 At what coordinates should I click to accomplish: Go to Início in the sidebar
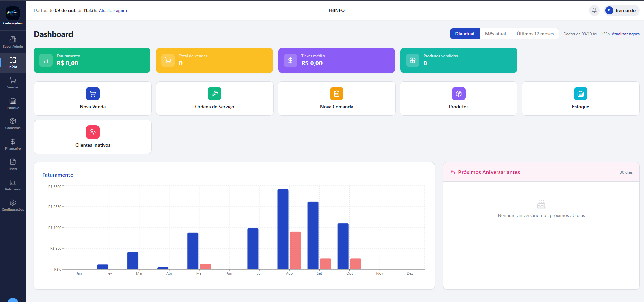click(13, 63)
